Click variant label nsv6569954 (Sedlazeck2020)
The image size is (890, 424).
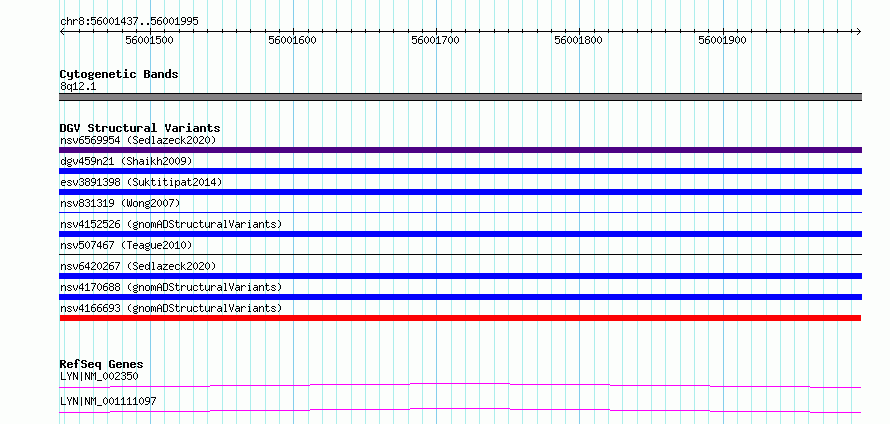click(138, 140)
